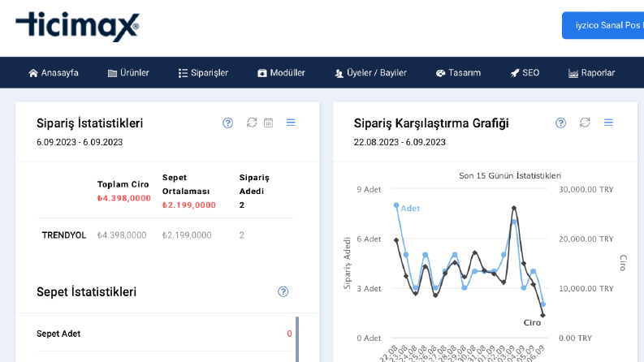Click the last Ciro data point on chart
Screen dimensions: 644x362
click(543, 315)
